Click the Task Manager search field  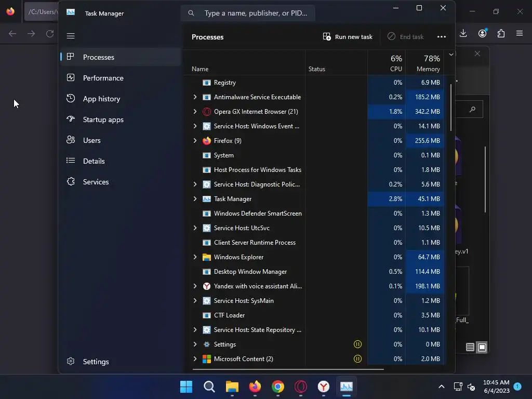point(248,13)
